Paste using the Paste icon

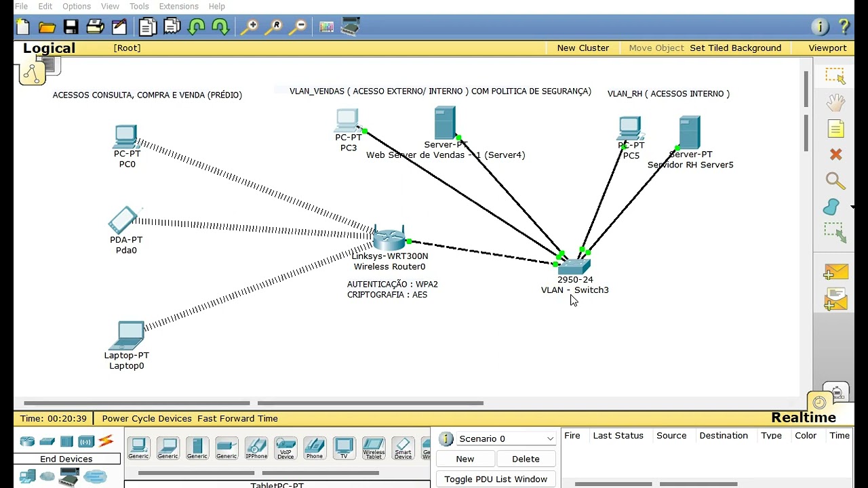click(x=172, y=27)
